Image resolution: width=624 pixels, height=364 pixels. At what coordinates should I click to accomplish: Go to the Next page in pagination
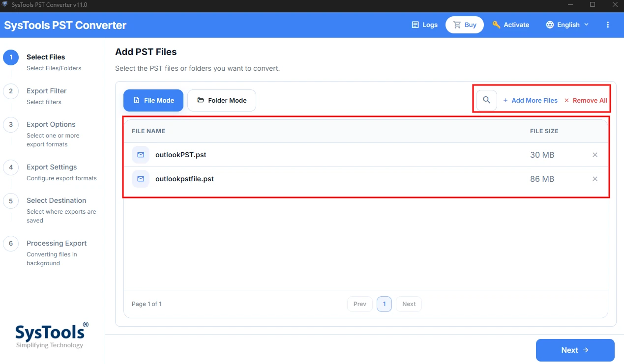pyautogui.click(x=409, y=304)
